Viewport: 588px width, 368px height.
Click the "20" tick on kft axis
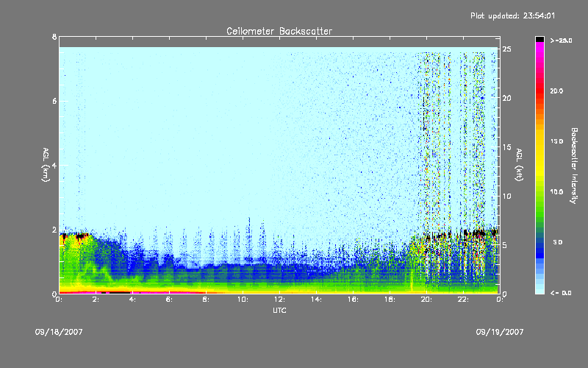click(x=507, y=98)
